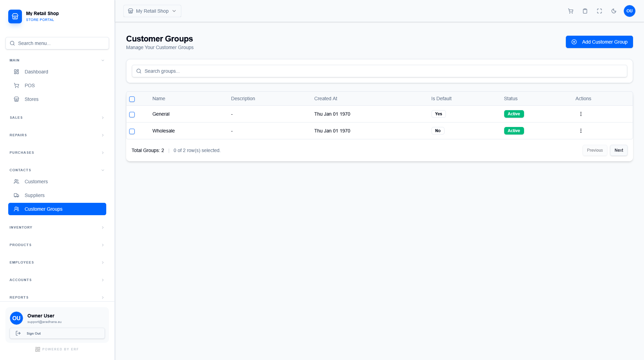Collapse the CONTACTS section

coord(57,170)
